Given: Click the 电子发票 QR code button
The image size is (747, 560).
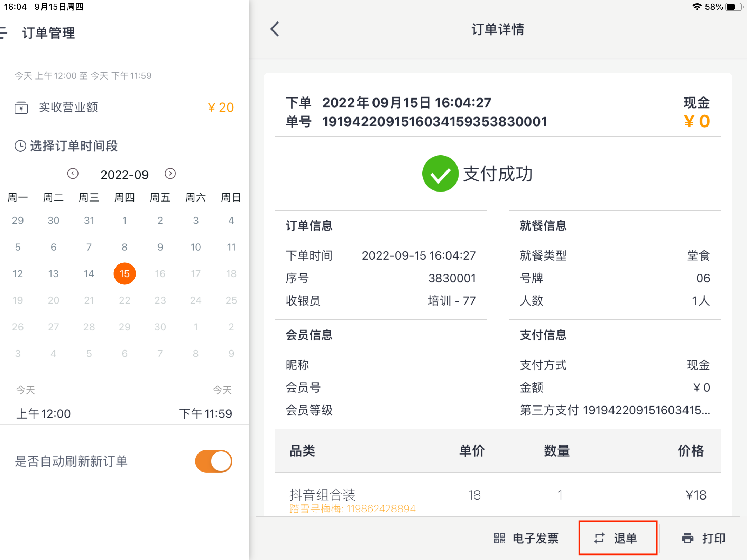Looking at the screenshot, I should 526,538.
